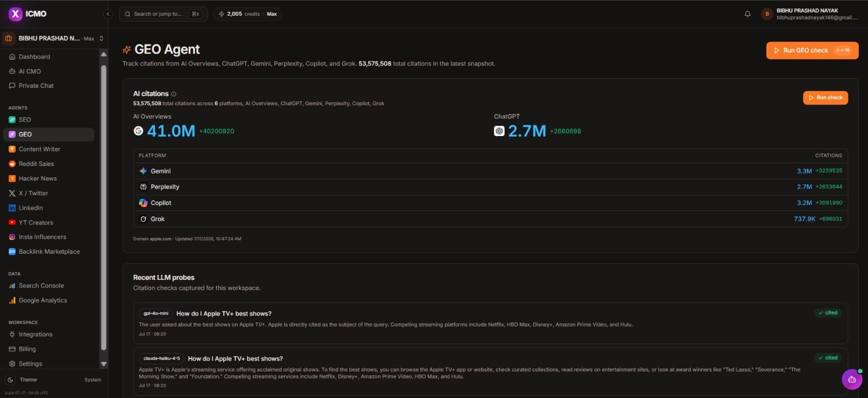Click the PLATFORM column header
The width and height of the screenshot is (868, 398).
tap(152, 156)
